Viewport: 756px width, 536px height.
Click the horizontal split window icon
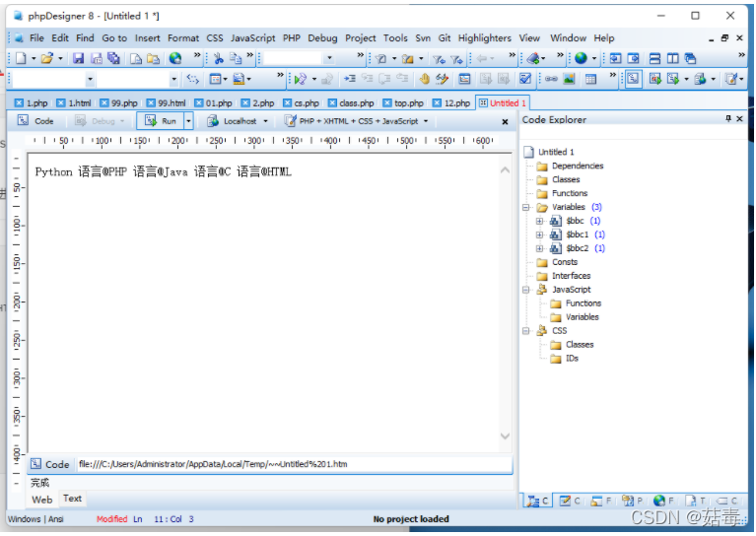pos(654,59)
